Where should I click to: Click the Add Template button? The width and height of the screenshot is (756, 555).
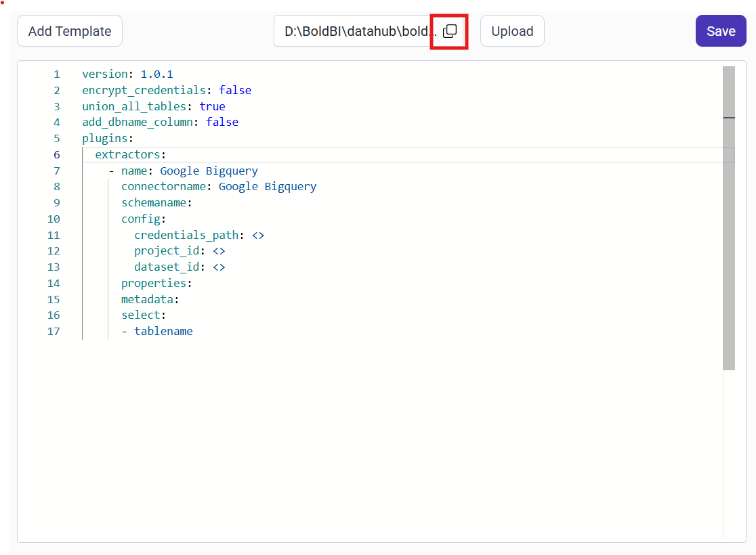[x=69, y=30]
